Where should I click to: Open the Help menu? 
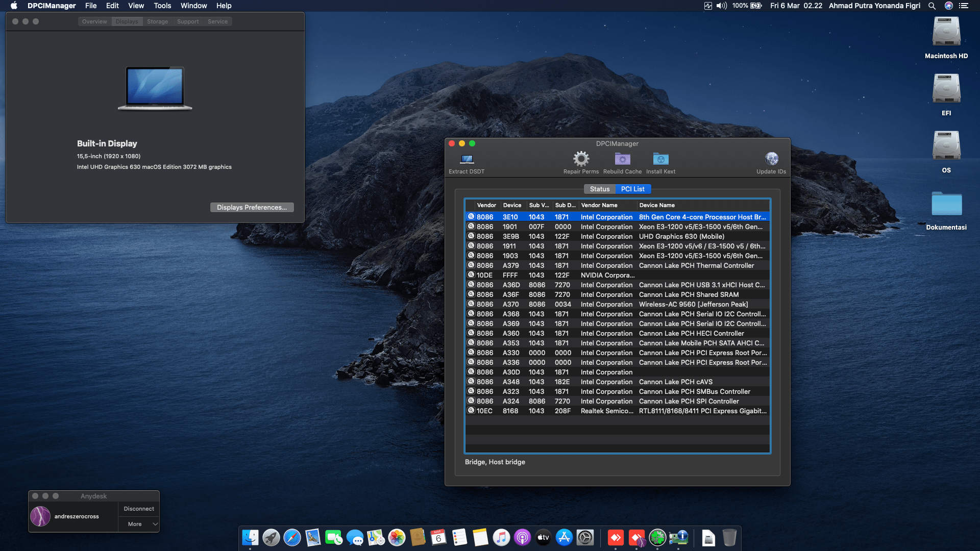click(x=224, y=6)
